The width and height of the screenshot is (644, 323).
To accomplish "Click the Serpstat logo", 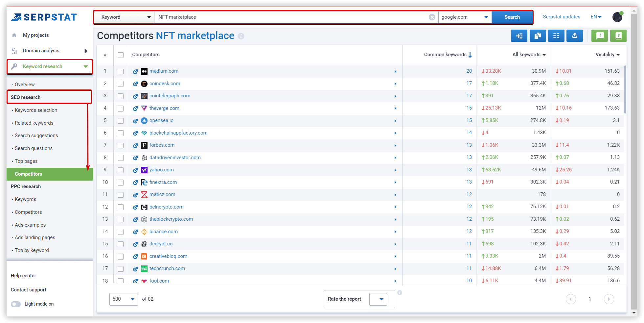I will pyautogui.click(x=44, y=17).
